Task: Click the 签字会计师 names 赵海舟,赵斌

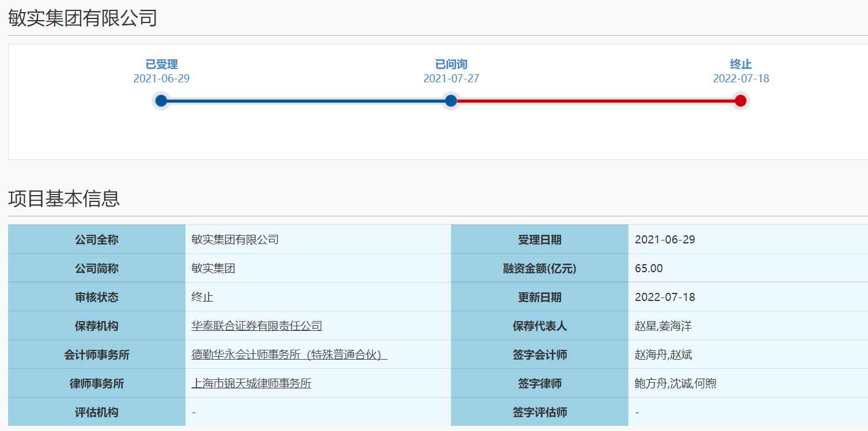Action: pos(664,355)
